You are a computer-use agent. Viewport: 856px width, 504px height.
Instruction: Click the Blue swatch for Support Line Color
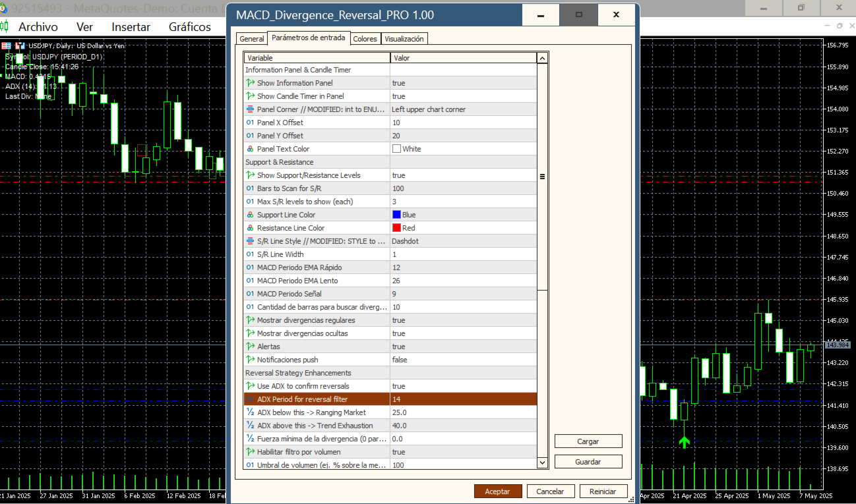pos(396,215)
